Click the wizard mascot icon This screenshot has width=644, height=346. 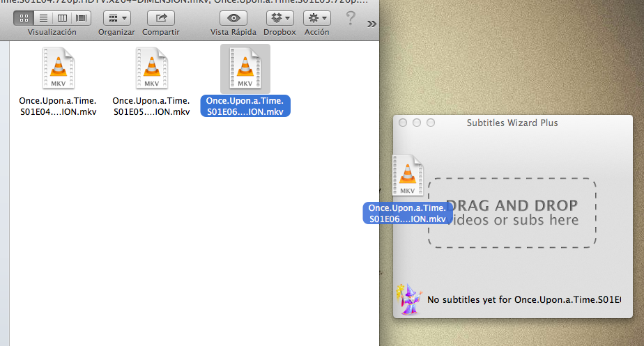point(408,299)
